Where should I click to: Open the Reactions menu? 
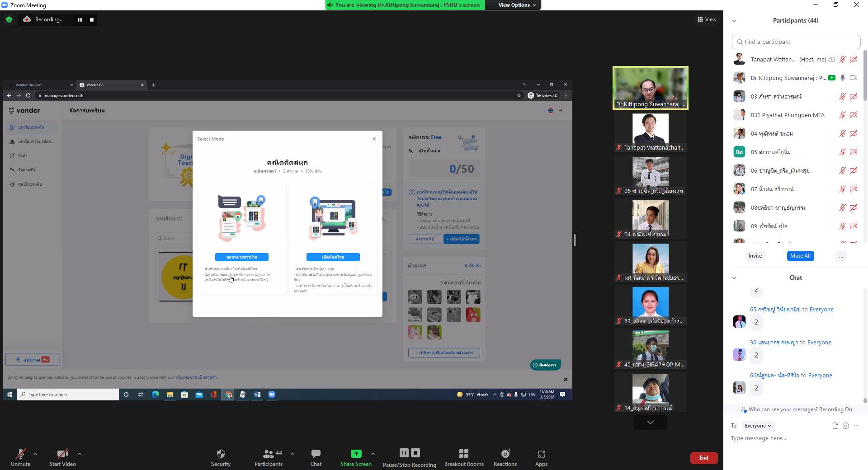coord(505,457)
